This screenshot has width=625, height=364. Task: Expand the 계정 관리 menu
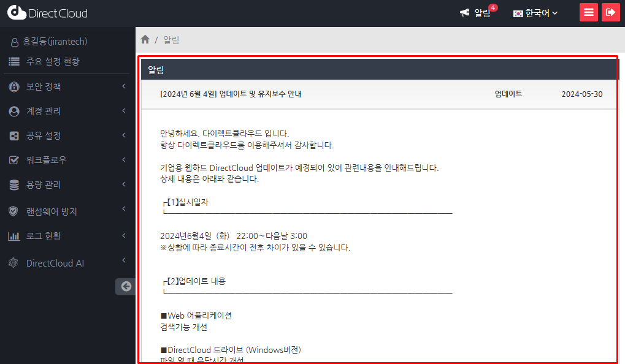44,112
